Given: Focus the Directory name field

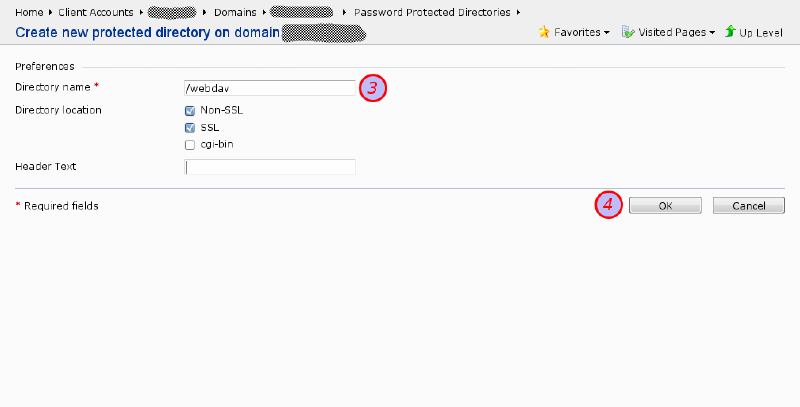Looking at the screenshot, I should 270,88.
